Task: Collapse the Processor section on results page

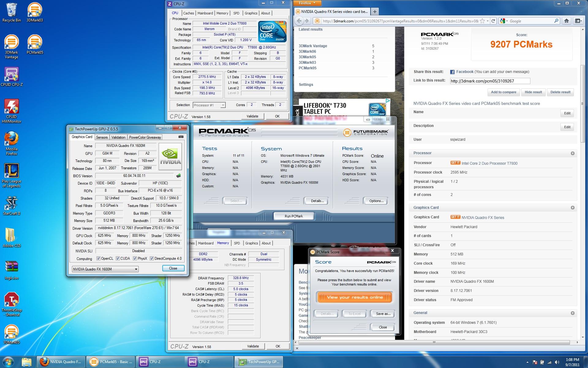Action: click(x=572, y=153)
